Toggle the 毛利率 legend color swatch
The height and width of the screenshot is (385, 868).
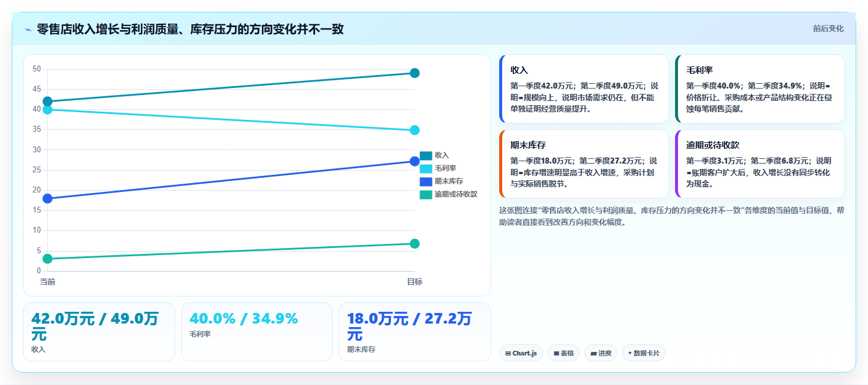click(x=426, y=168)
